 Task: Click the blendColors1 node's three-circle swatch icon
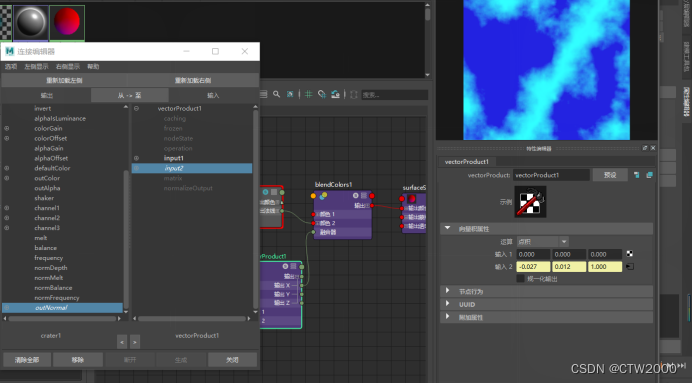[323, 195]
